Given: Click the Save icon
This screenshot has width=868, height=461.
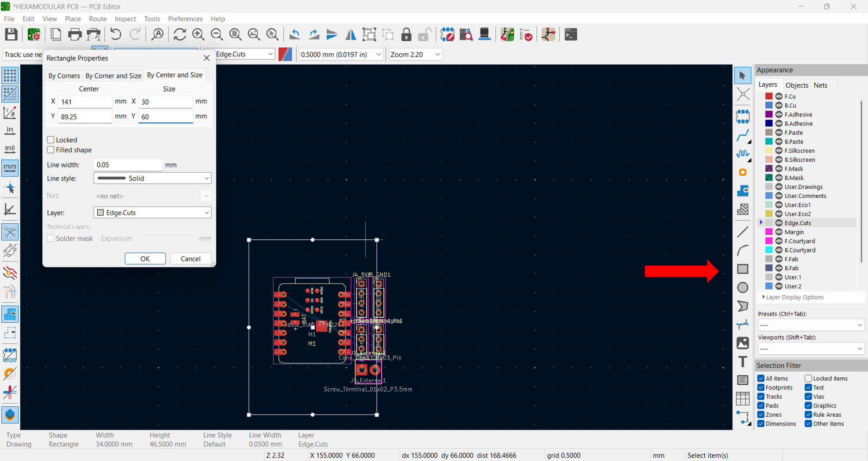Looking at the screenshot, I should point(11,34).
